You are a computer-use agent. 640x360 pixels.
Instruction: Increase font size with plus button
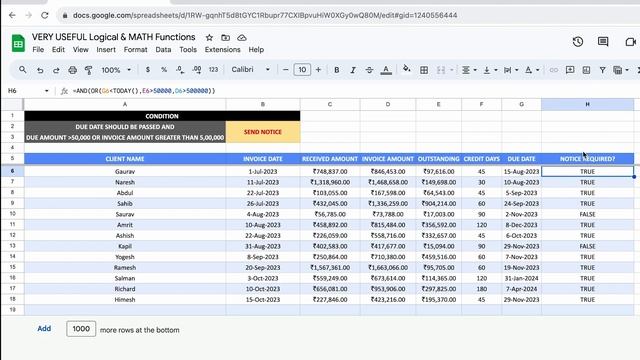[x=318, y=70]
